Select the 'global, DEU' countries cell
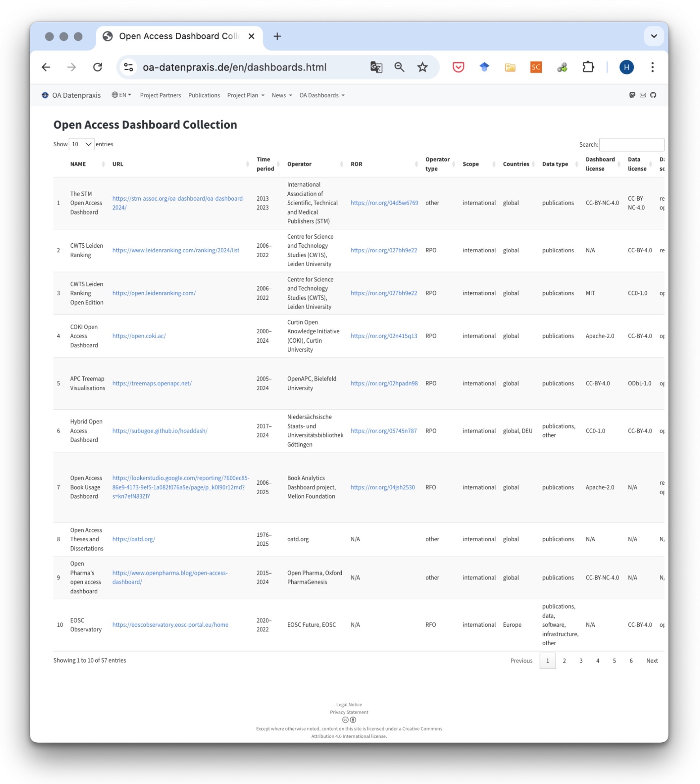Image resolution: width=700 pixels, height=784 pixels. coord(518,431)
